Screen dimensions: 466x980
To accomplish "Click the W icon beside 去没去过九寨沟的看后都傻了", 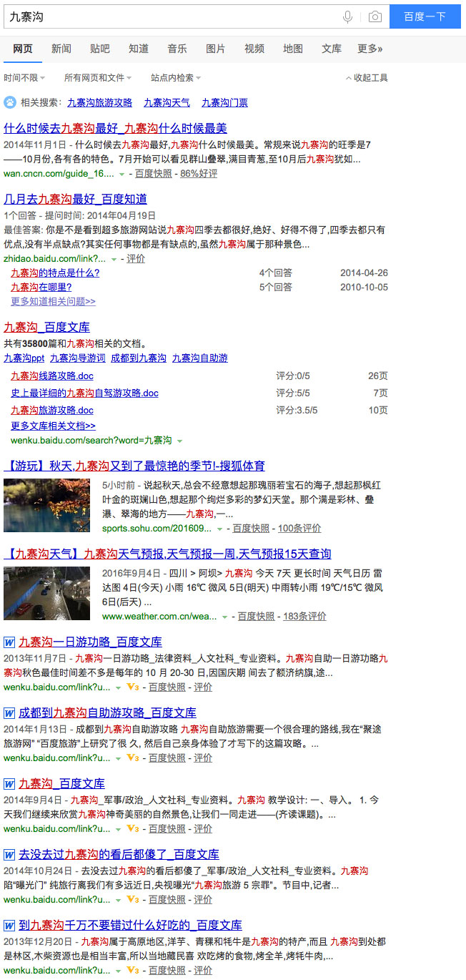I will [x=9, y=854].
